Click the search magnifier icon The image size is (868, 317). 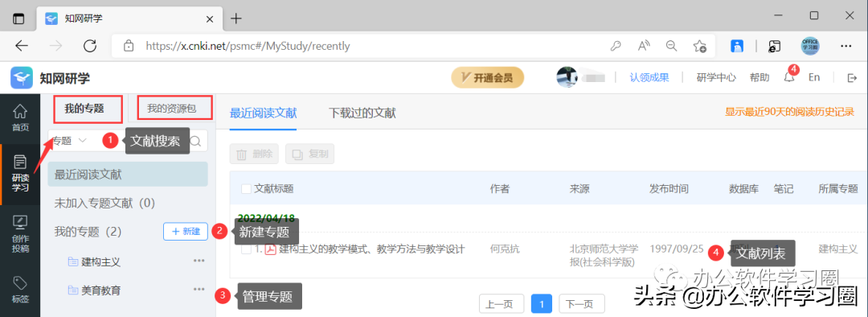195,141
